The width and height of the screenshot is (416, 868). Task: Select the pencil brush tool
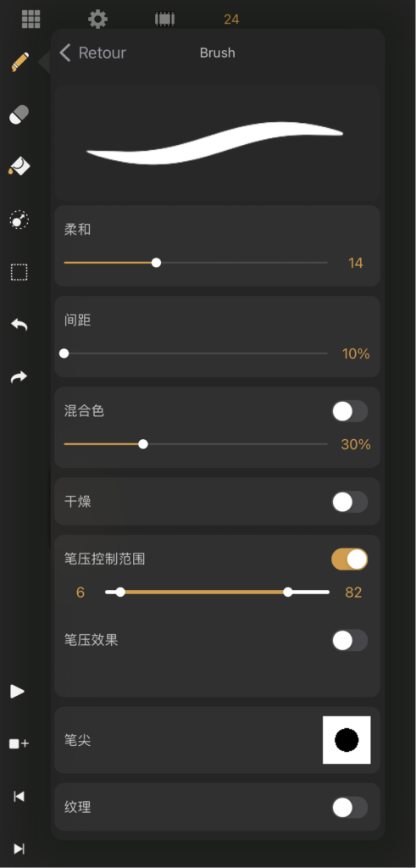20,61
